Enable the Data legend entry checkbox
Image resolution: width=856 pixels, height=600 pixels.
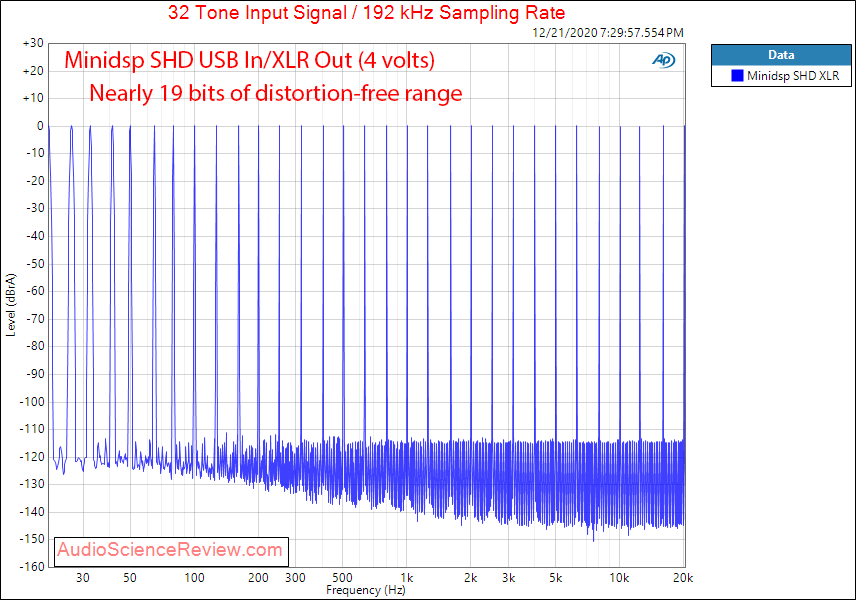(738, 74)
